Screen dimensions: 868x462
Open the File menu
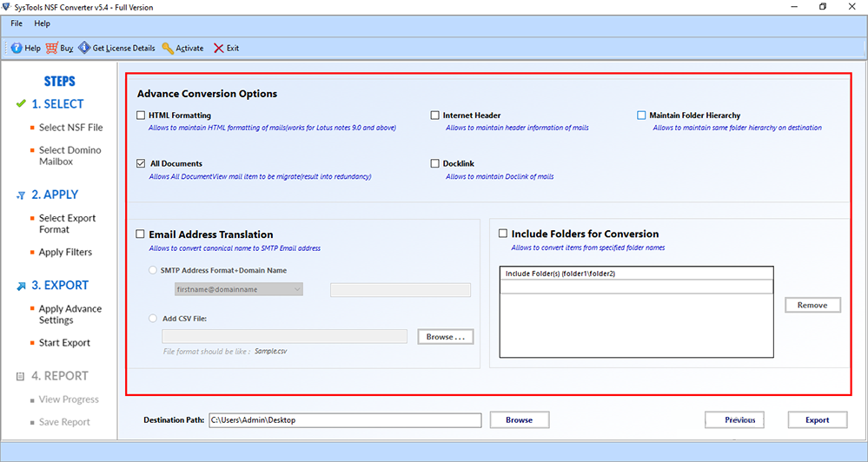click(x=17, y=23)
